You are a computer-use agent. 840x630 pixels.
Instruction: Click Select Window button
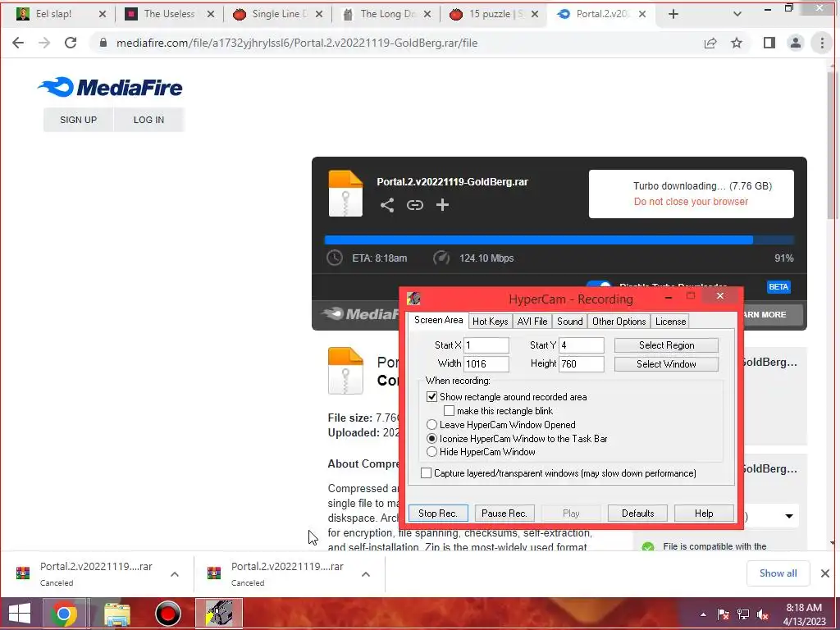pyautogui.click(x=666, y=364)
